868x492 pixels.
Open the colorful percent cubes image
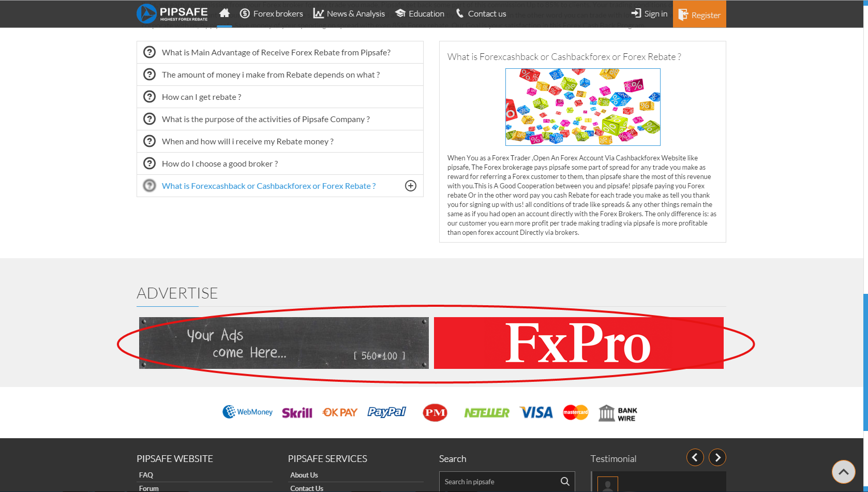[x=583, y=107]
